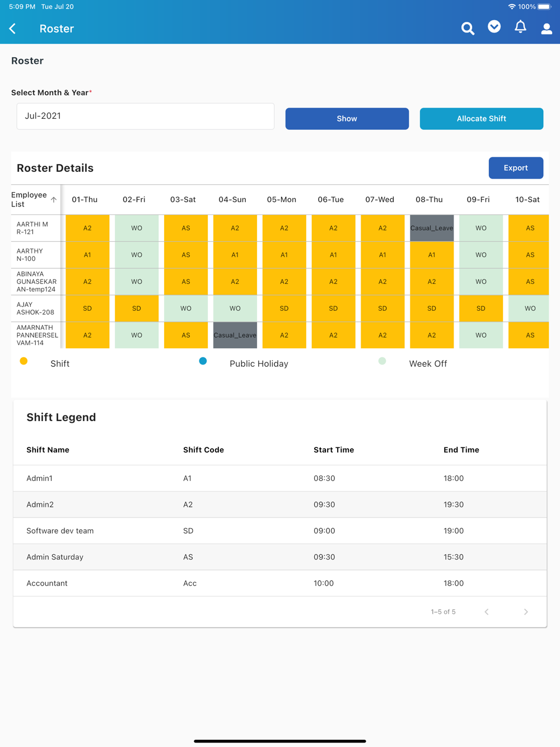Open the Admin Saturday legend row

pos(280,557)
